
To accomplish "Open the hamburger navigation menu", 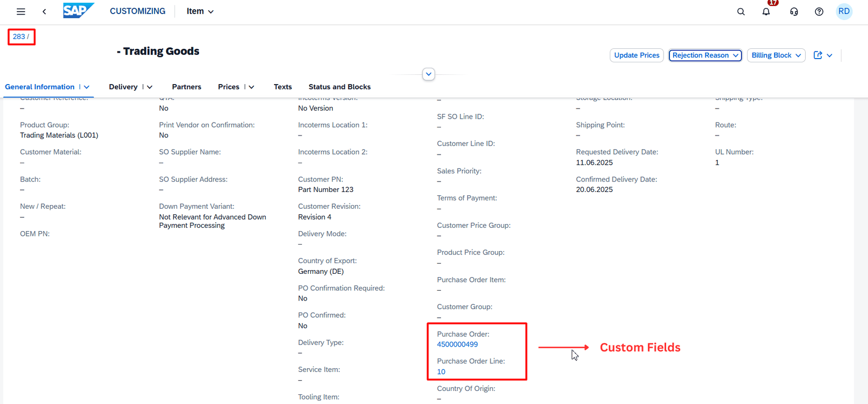I will point(21,11).
